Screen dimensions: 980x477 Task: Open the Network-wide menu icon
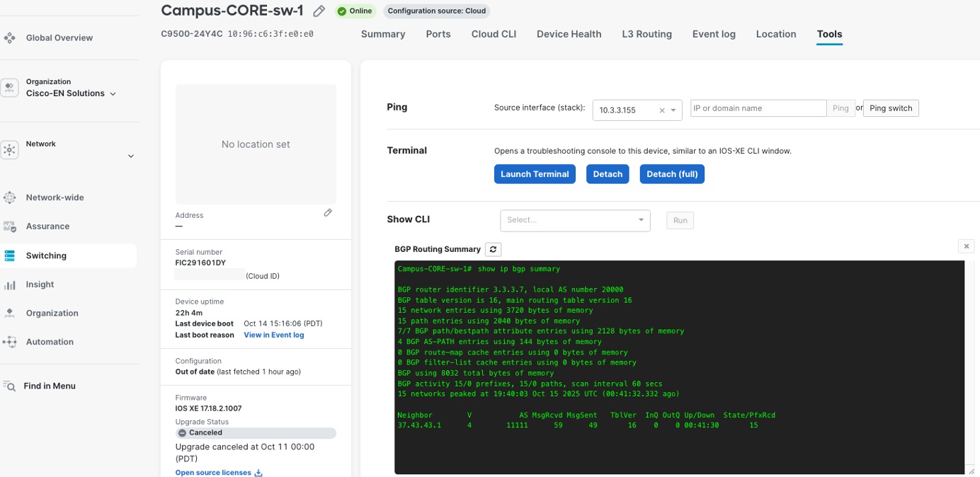click(x=10, y=197)
